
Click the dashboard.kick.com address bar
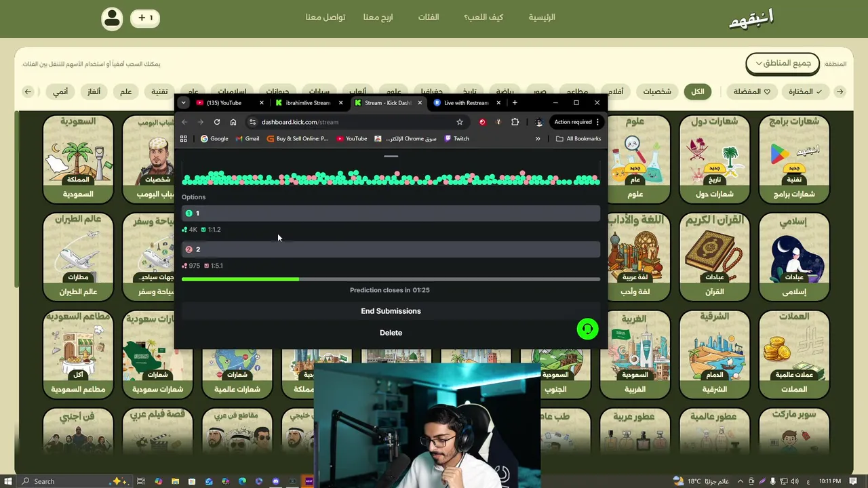[x=356, y=122]
